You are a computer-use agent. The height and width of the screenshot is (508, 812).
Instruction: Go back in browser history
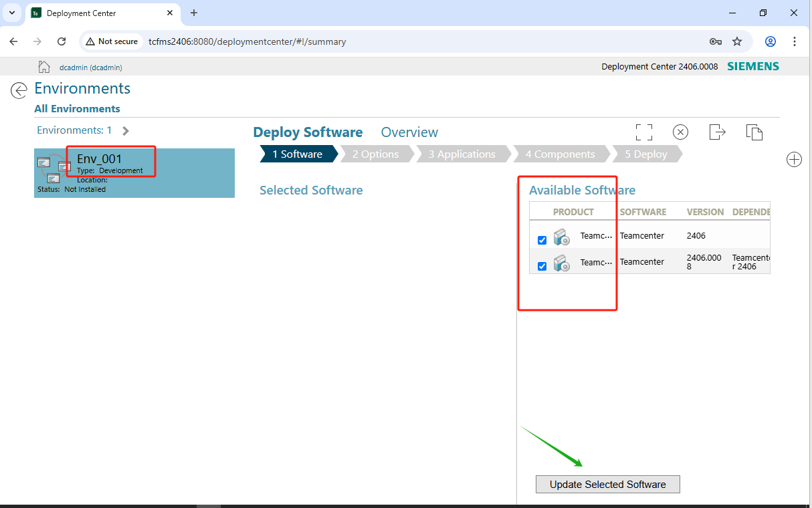(x=13, y=41)
